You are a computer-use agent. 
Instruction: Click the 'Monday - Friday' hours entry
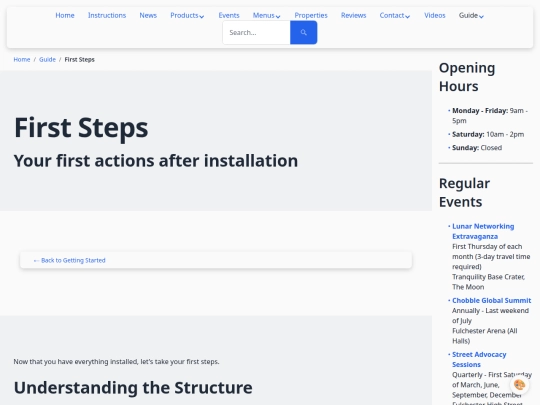coord(490,116)
